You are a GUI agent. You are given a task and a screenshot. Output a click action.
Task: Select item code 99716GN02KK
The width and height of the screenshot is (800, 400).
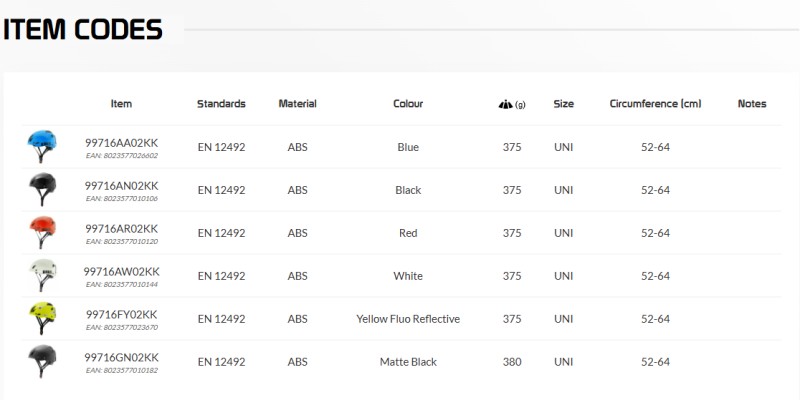click(x=121, y=357)
